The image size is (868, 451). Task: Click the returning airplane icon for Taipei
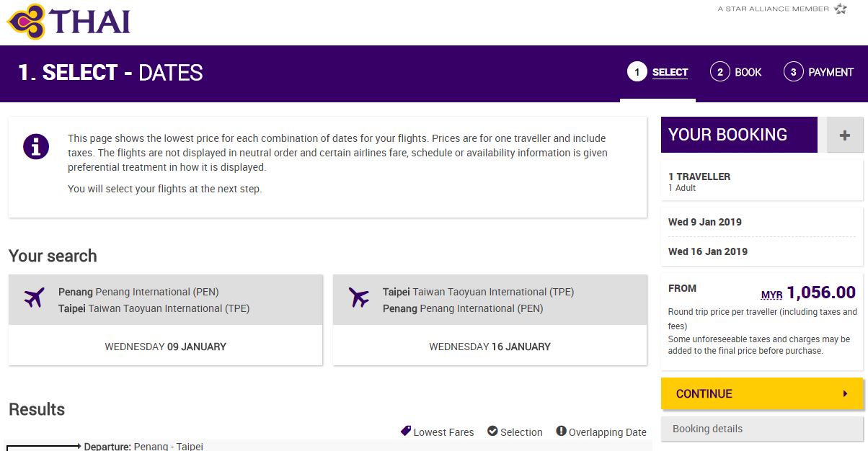pyautogui.click(x=358, y=298)
